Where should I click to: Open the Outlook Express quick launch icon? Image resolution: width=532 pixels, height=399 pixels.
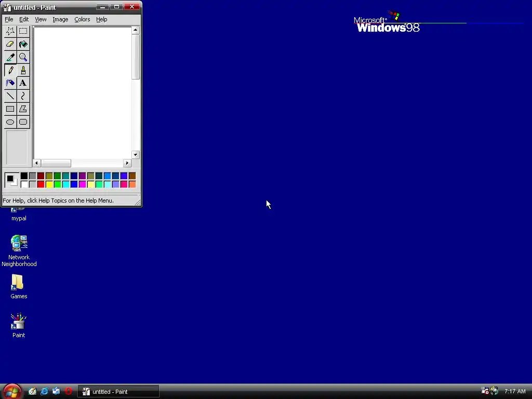(x=56, y=391)
